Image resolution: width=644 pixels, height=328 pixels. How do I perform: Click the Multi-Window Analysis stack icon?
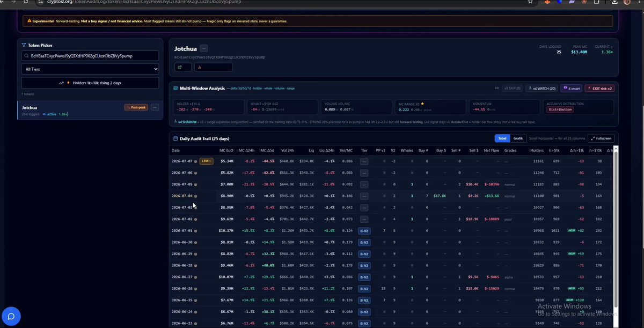176,88
